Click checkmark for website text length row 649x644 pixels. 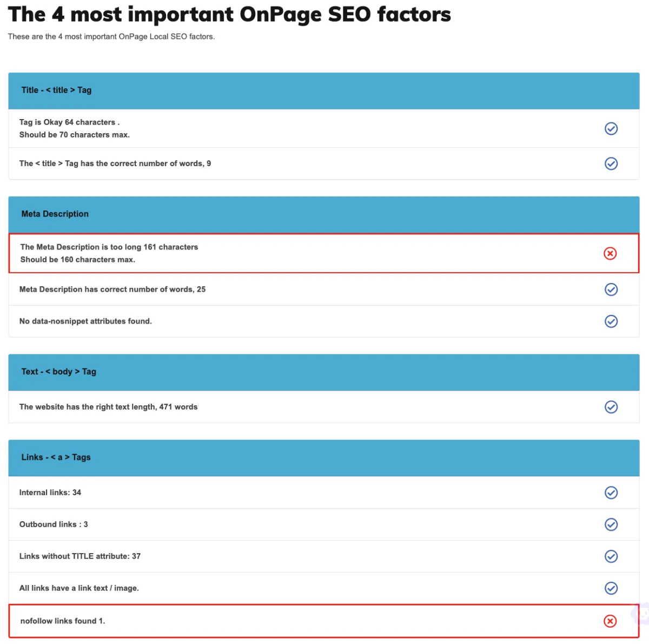(611, 407)
